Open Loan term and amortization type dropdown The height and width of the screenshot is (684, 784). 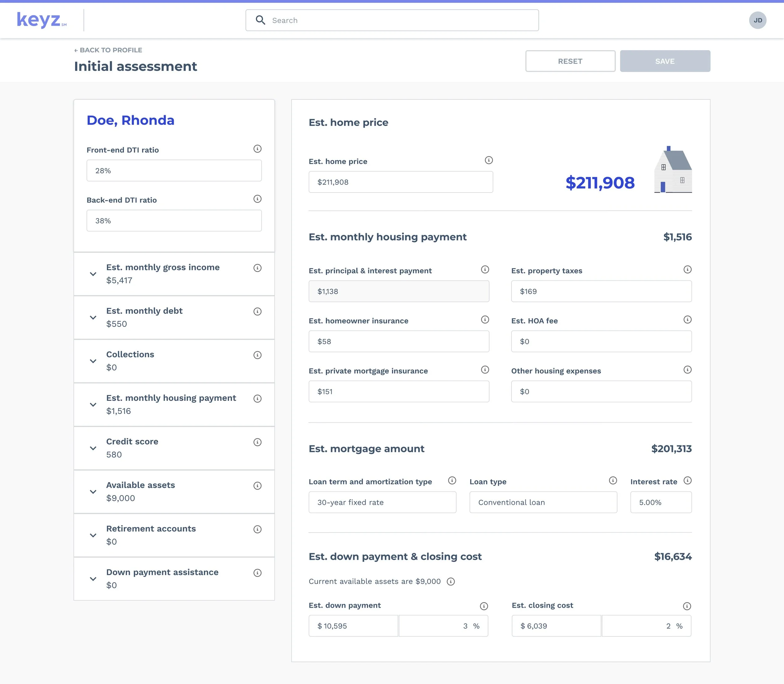pos(382,502)
